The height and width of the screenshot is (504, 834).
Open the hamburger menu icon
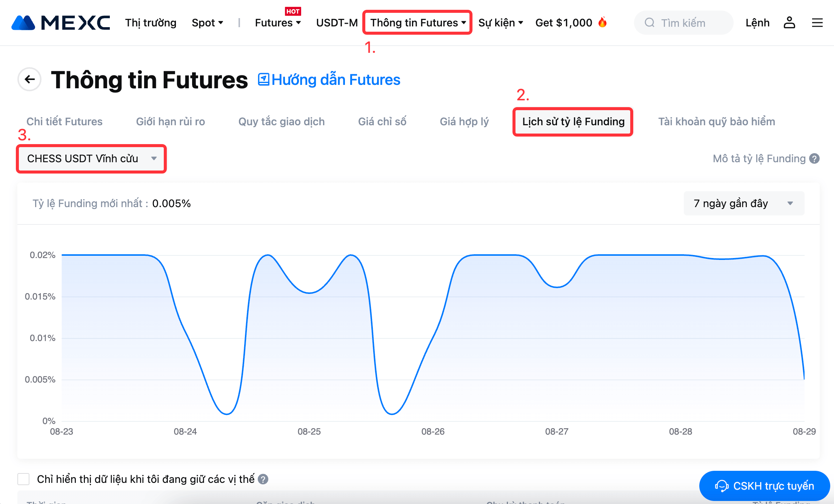pyautogui.click(x=817, y=23)
